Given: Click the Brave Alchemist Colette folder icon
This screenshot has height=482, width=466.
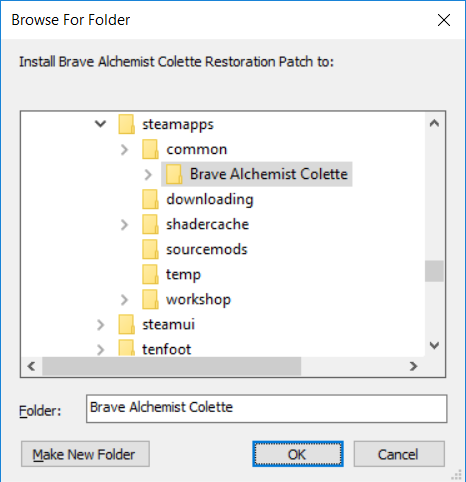Looking at the screenshot, I should tap(174, 174).
